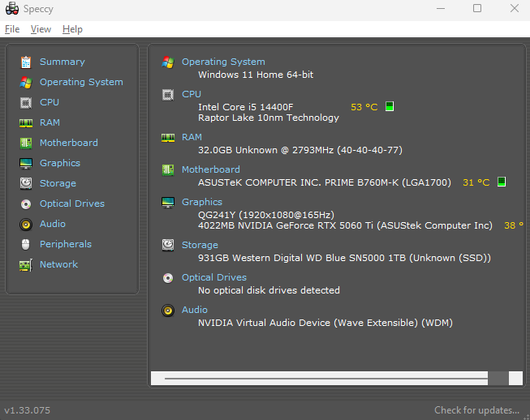Click the Windows flag icon in summary pane
530x420 pixels.
coord(168,62)
